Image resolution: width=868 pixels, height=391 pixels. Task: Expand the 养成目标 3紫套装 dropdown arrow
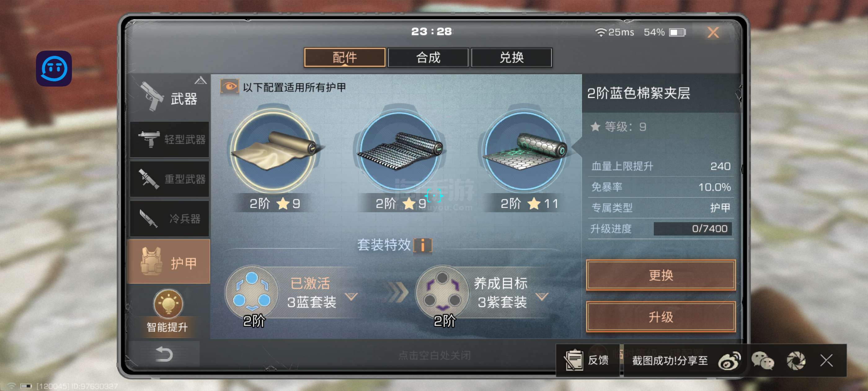tap(542, 297)
